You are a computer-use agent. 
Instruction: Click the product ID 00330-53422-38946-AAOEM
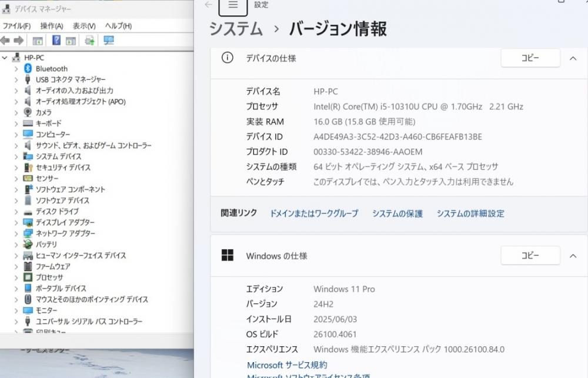click(368, 152)
